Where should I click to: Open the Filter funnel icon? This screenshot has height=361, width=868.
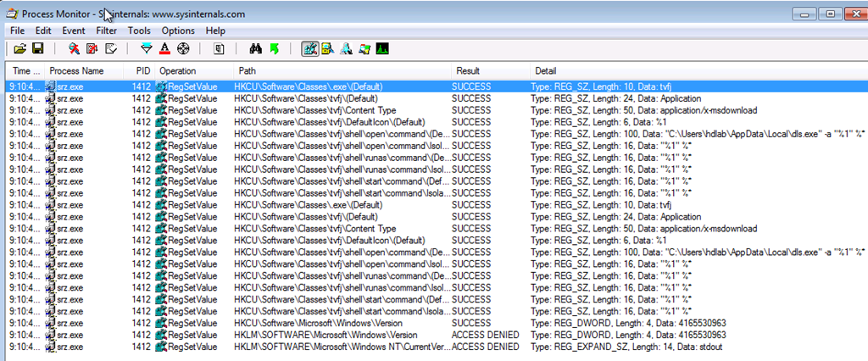tap(146, 48)
